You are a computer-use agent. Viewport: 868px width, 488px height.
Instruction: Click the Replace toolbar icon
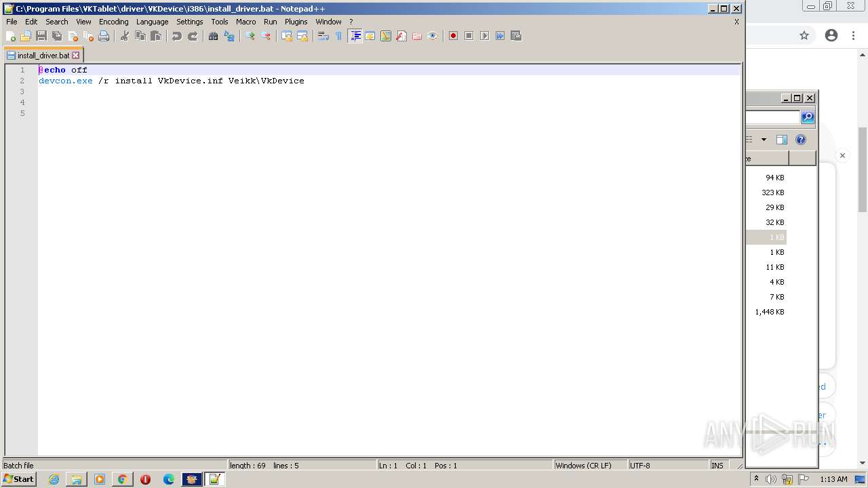pos(229,36)
